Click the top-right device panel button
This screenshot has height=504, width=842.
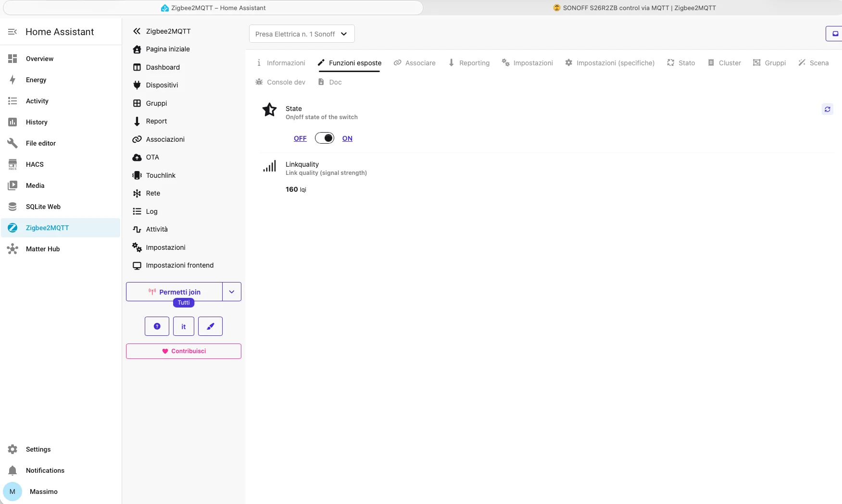pyautogui.click(x=835, y=34)
